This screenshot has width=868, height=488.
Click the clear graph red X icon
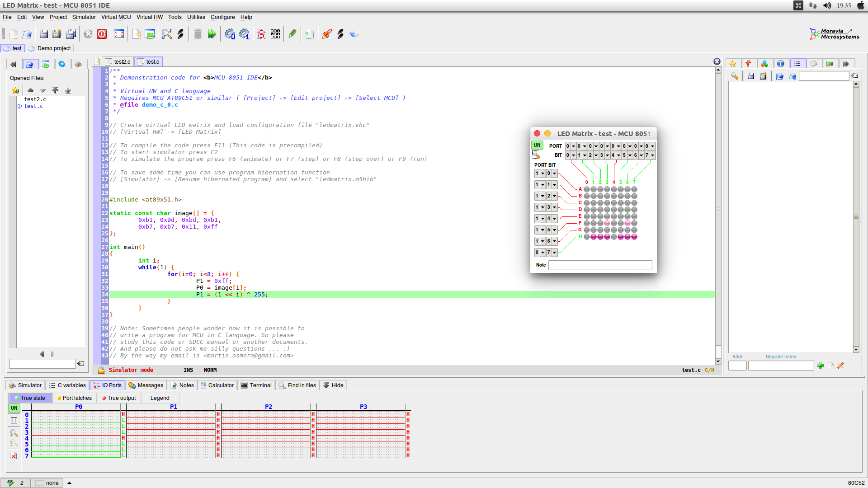[14, 456]
